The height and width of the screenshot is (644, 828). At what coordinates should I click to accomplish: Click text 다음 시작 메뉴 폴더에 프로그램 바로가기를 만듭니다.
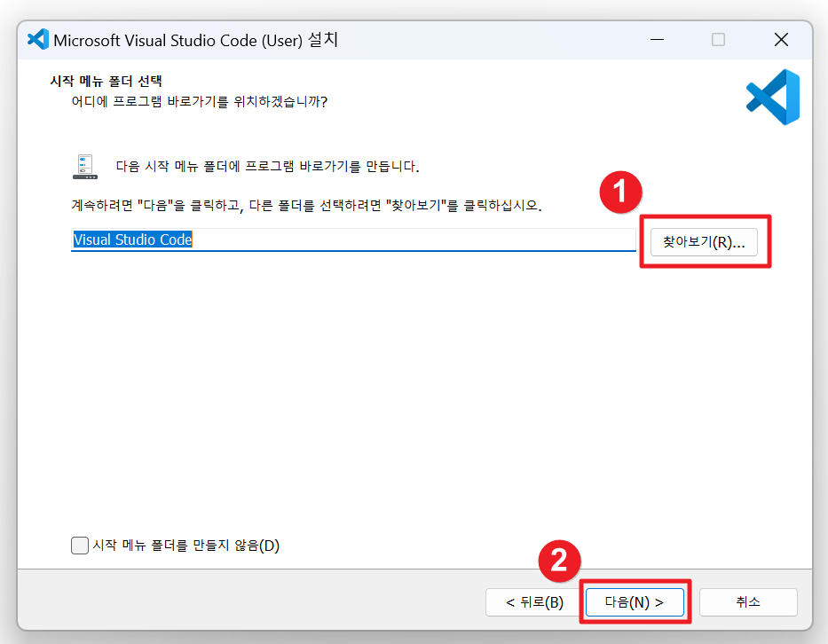(268, 166)
